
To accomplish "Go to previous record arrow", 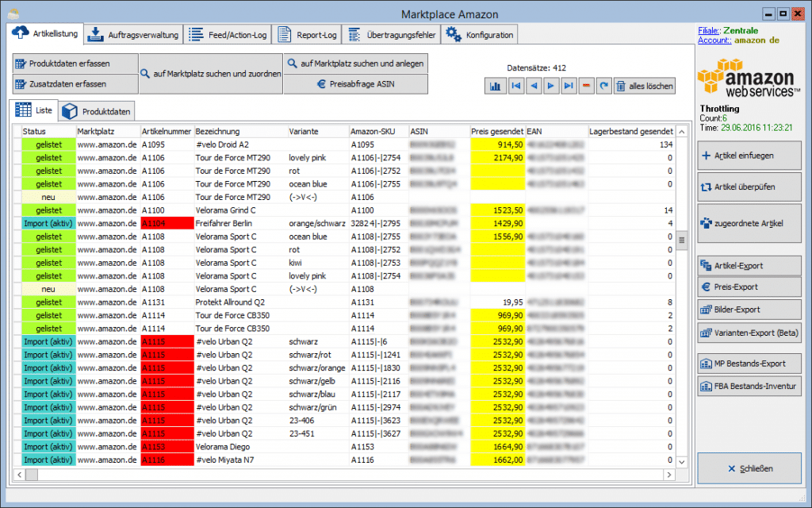I will pos(534,86).
